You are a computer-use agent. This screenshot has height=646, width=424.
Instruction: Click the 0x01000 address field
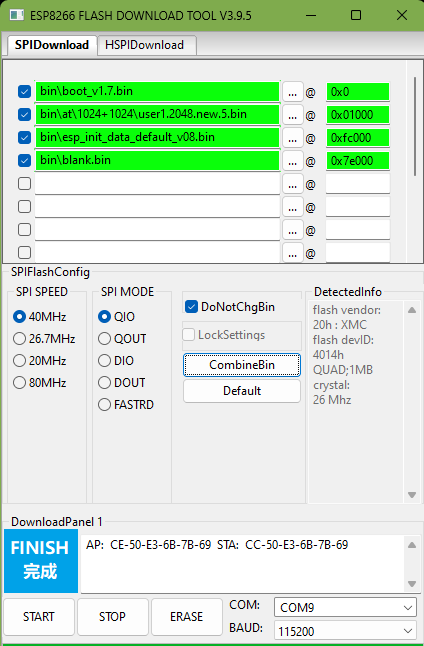358,115
